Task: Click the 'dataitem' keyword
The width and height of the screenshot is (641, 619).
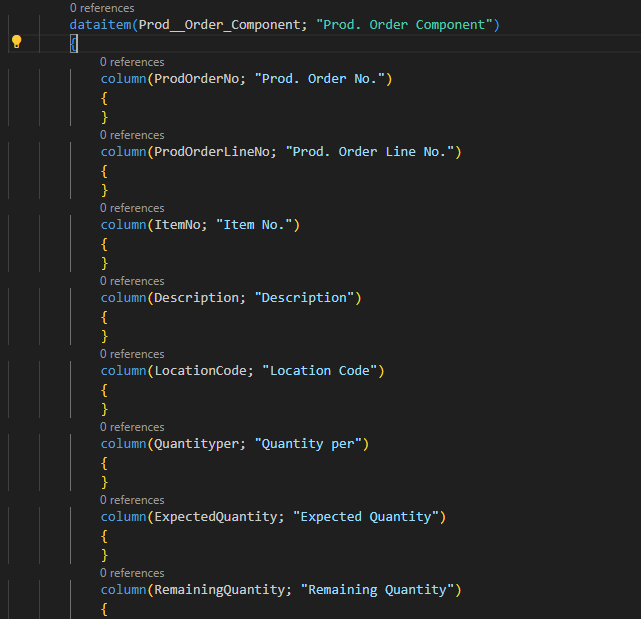Action: click(x=101, y=25)
